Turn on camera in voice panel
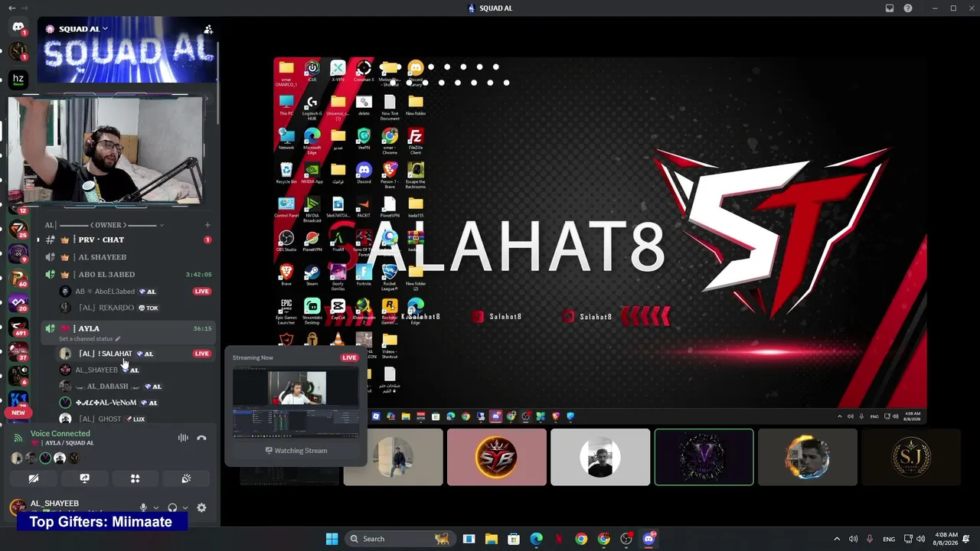This screenshot has height=551, width=980. (34, 478)
